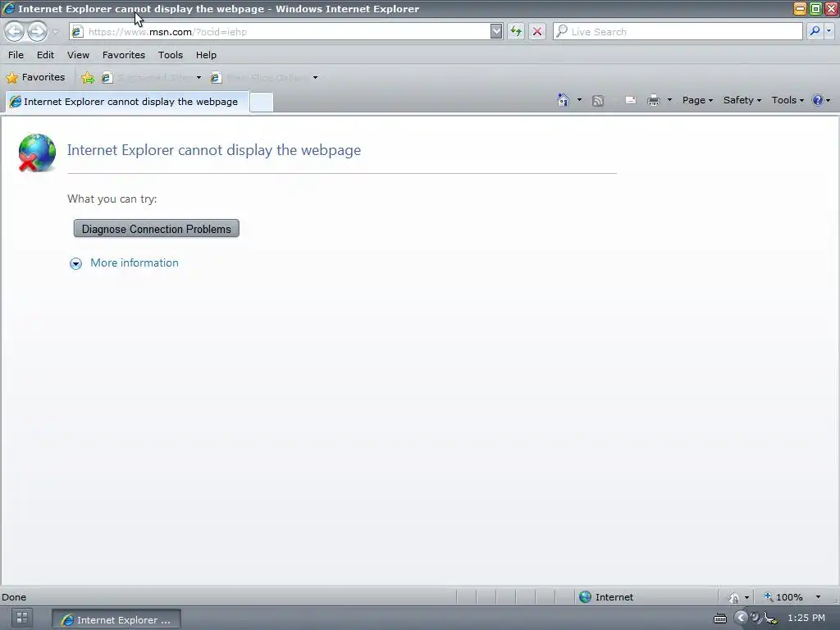The width and height of the screenshot is (840, 630).
Task: Click the Home icon in command bar
Action: point(563,100)
